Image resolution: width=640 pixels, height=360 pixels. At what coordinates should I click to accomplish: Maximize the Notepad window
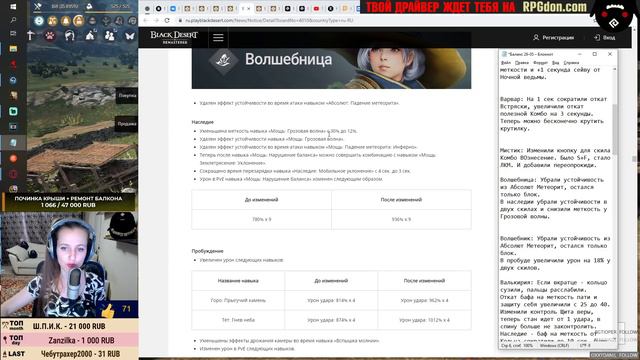595,54
